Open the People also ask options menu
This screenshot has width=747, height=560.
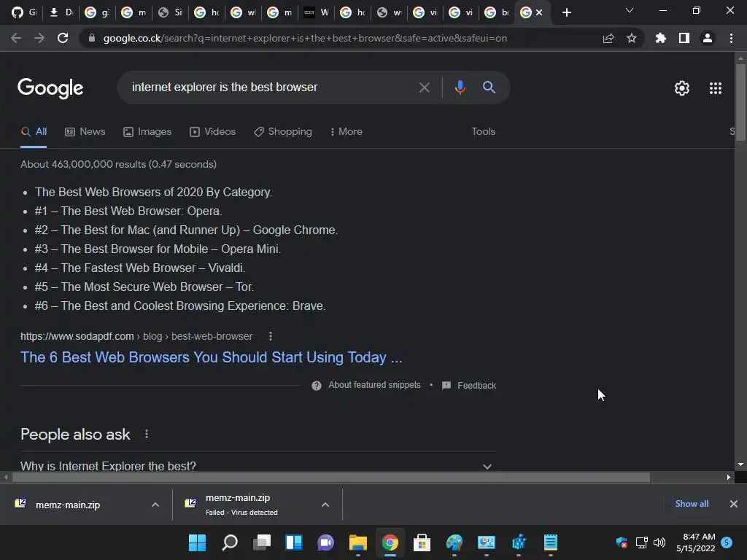[147, 435]
